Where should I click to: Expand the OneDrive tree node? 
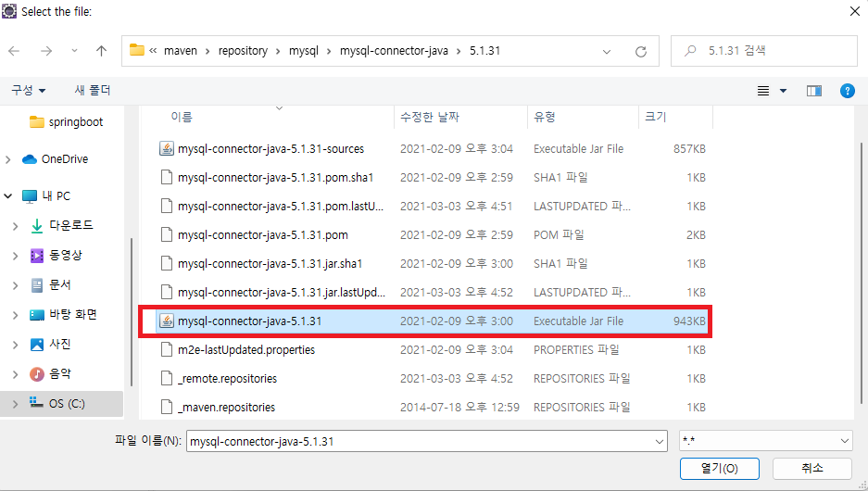click(7, 159)
